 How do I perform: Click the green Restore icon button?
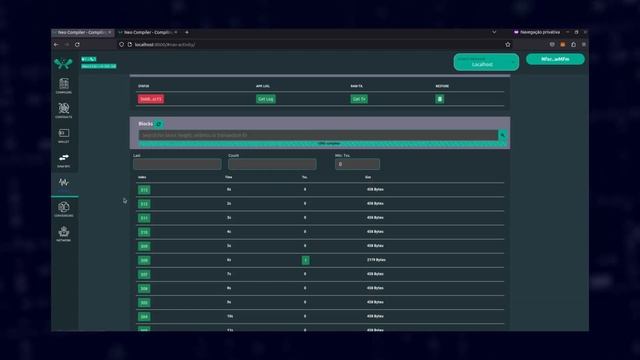coord(440,99)
